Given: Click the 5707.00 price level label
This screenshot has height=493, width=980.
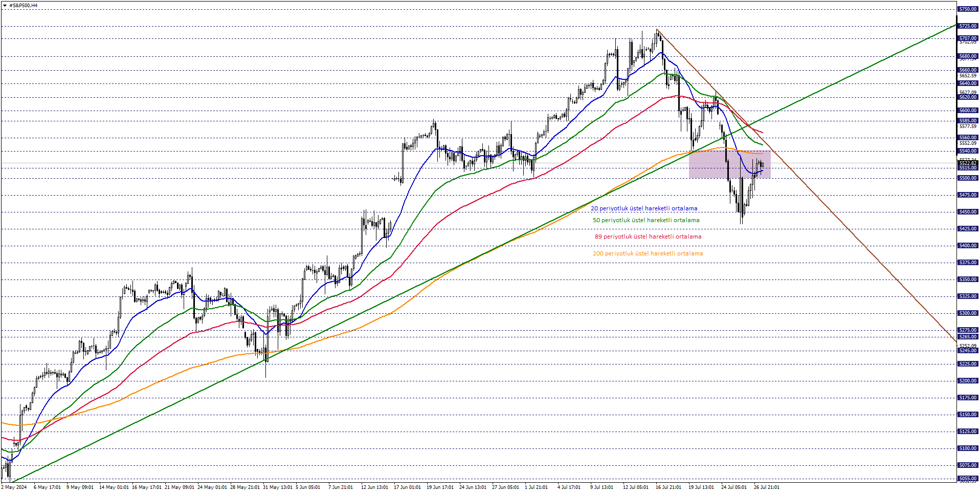Looking at the screenshot, I should click(x=968, y=38).
